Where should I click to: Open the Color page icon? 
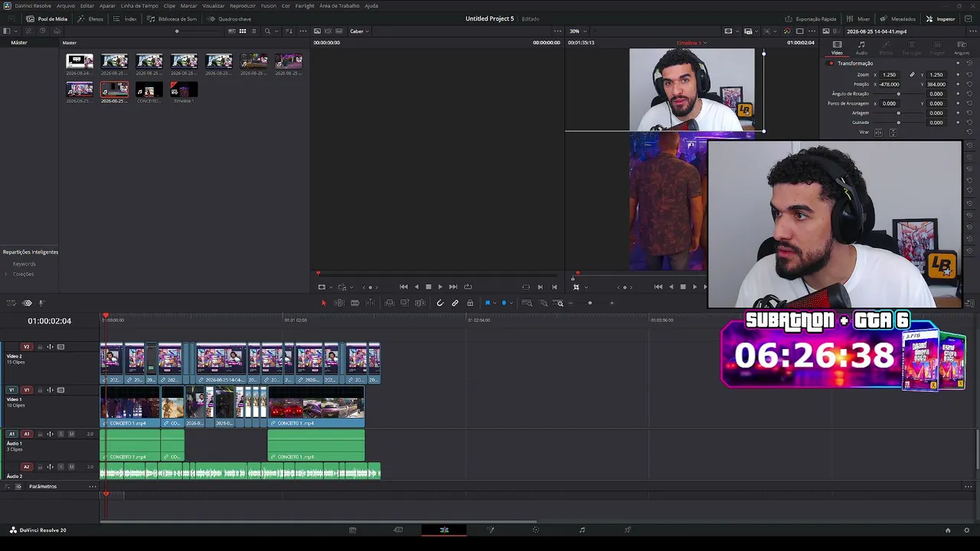pos(535,530)
